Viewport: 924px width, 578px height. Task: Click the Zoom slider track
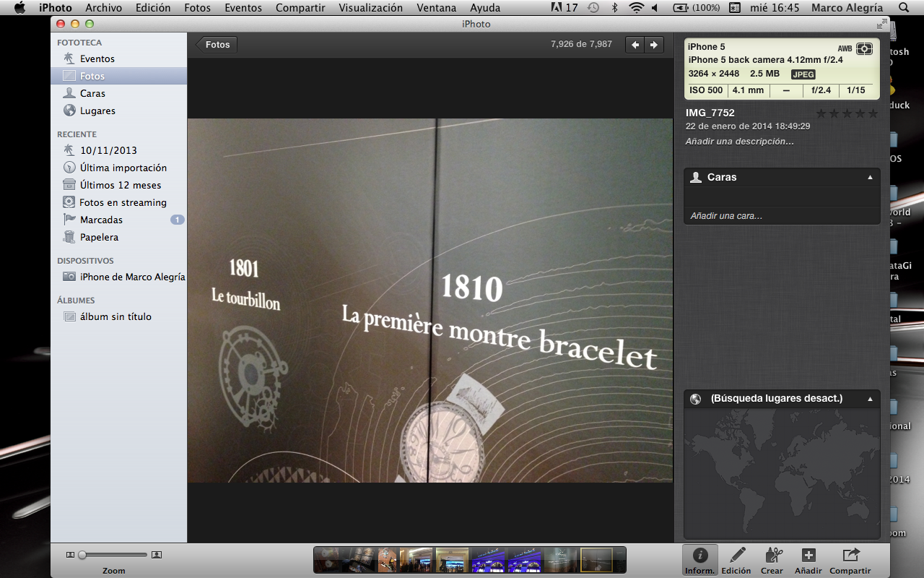coord(114,555)
